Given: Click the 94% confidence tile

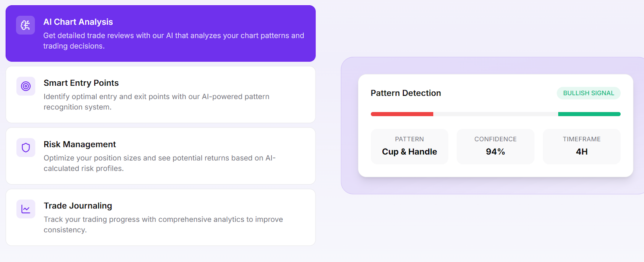Looking at the screenshot, I should click(495, 146).
